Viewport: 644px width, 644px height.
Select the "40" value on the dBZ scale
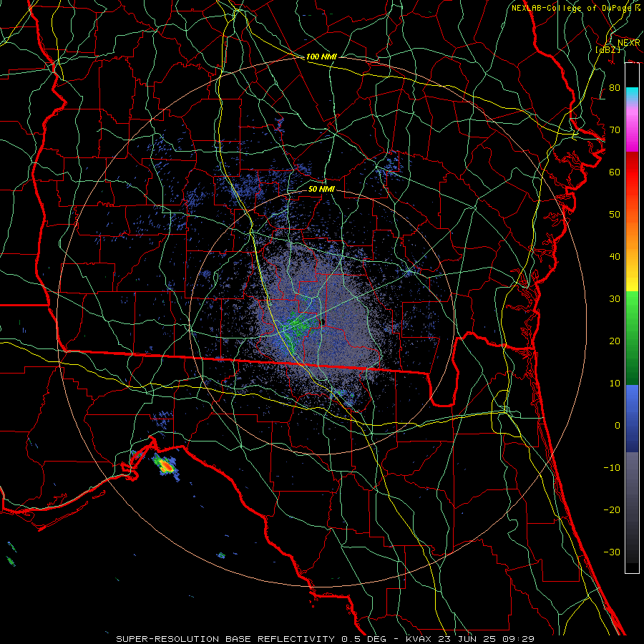pyautogui.click(x=615, y=257)
